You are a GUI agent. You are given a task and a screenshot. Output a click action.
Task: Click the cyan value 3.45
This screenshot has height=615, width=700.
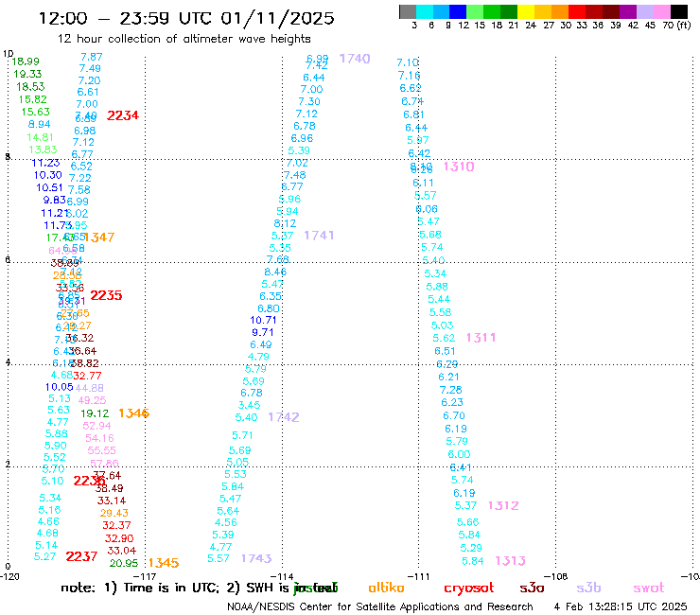[x=249, y=405]
